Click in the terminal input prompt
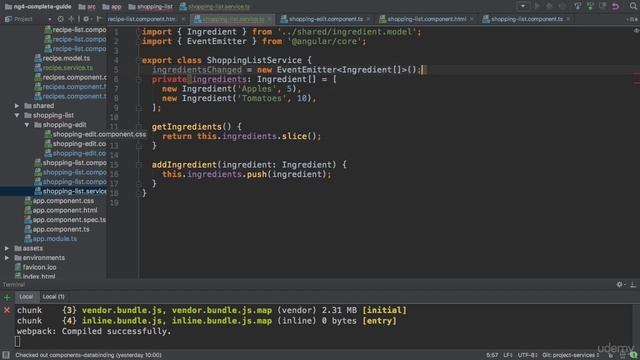This screenshot has height=360, width=640. click(18, 341)
